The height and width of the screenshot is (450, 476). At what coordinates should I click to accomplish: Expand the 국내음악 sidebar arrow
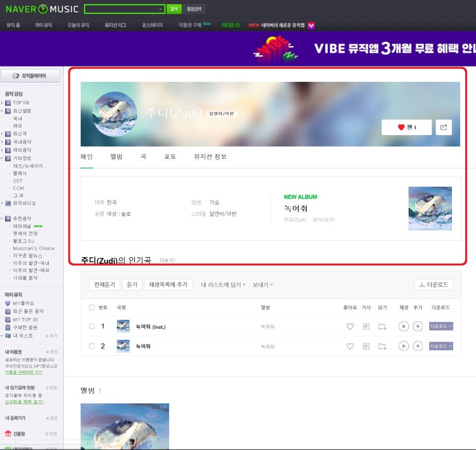[2, 142]
